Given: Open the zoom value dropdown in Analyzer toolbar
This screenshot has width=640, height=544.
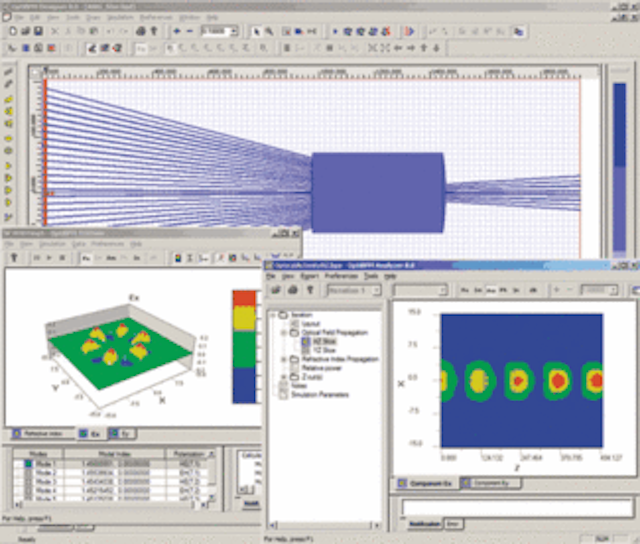Looking at the screenshot, I should (613, 290).
